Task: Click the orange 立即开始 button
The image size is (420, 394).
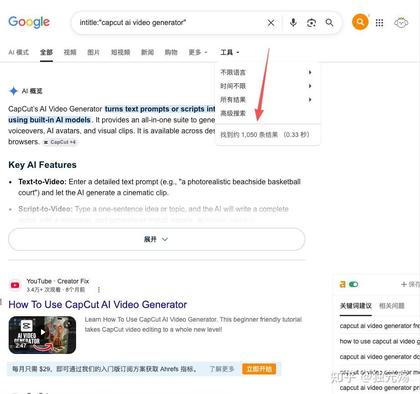Action: pyautogui.click(x=259, y=369)
